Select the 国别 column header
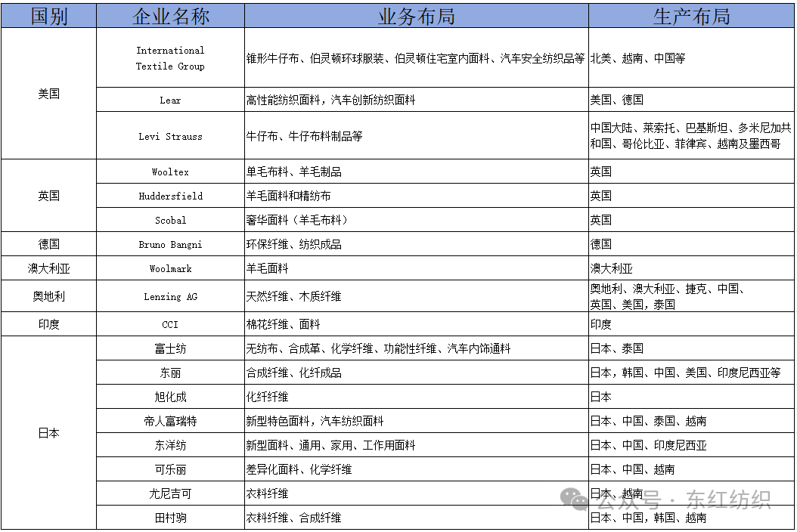The height and width of the screenshot is (532, 797). (48, 15)
